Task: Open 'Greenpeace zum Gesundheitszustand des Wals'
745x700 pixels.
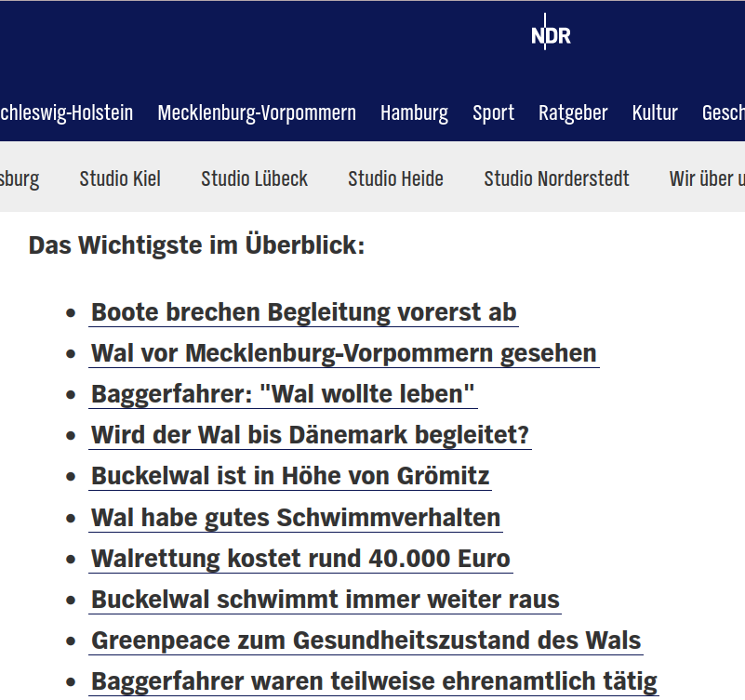Action: (365, 640)
